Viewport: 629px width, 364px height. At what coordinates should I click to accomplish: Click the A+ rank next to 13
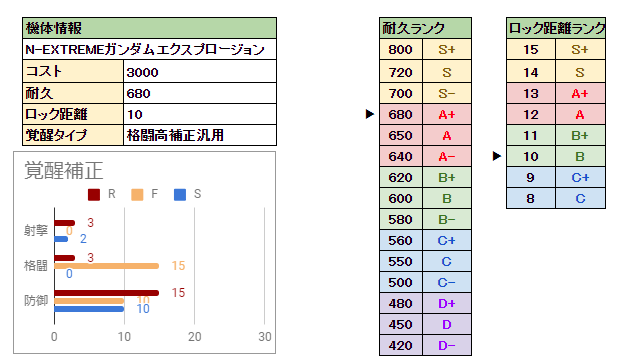point(580,93)
